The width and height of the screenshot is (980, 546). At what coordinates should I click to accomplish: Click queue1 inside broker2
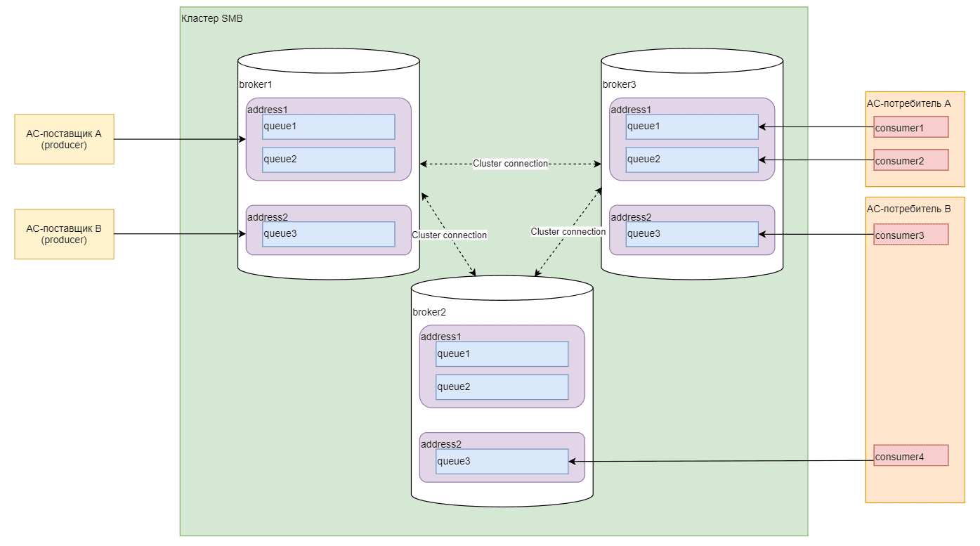click(502, 354)
